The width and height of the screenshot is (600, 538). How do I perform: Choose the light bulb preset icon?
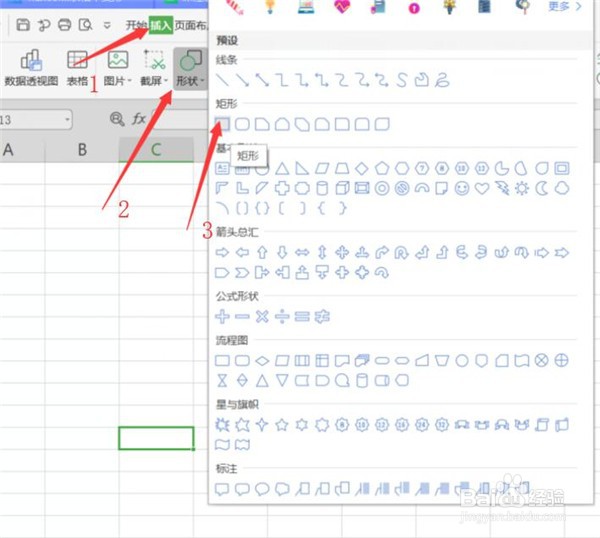tap(270, 7)
